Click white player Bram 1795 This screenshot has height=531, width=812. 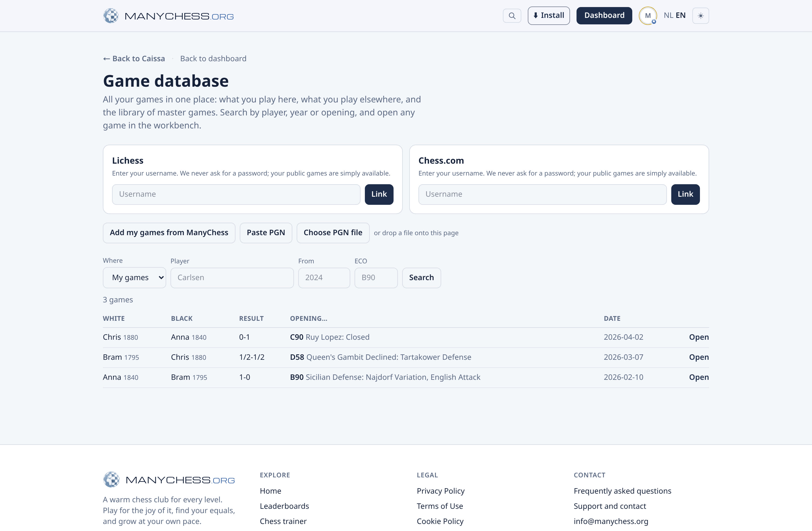[121, 357]
